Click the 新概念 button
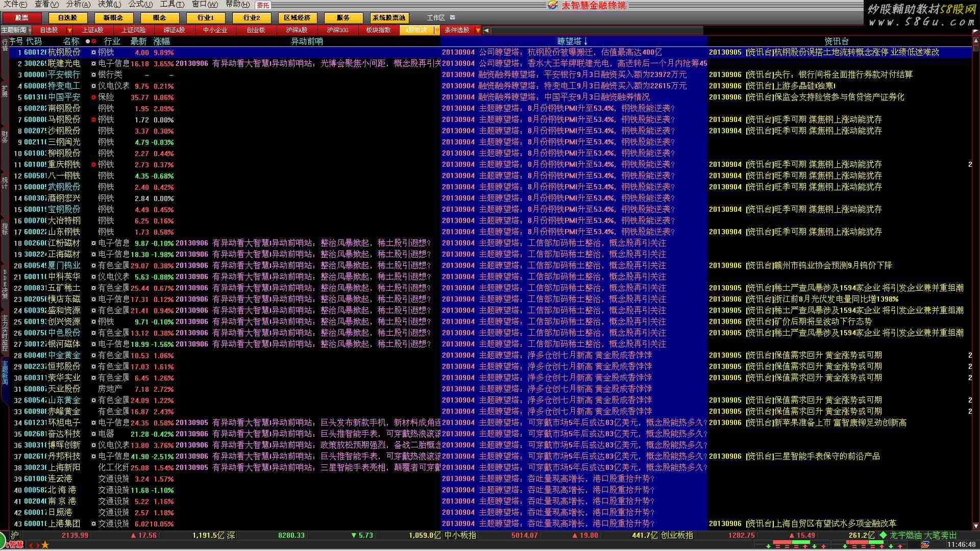This screenshot has width=980, height=551. [113, 17]
